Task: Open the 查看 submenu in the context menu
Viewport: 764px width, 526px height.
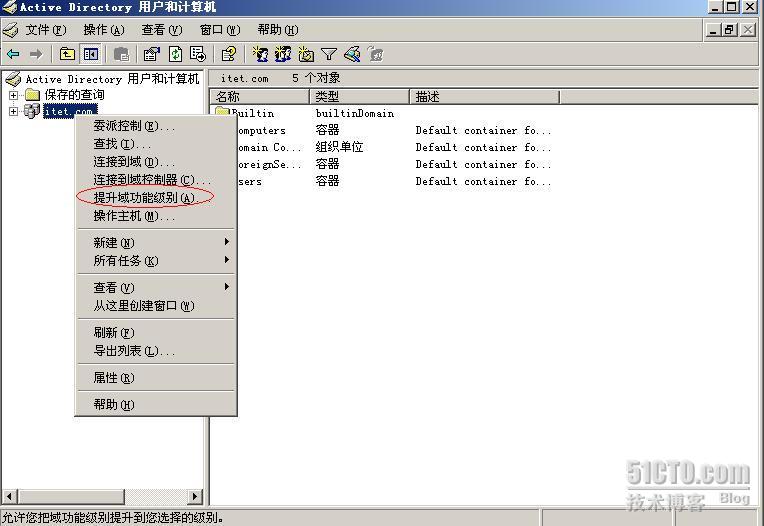Action: (x=156, y=287)
